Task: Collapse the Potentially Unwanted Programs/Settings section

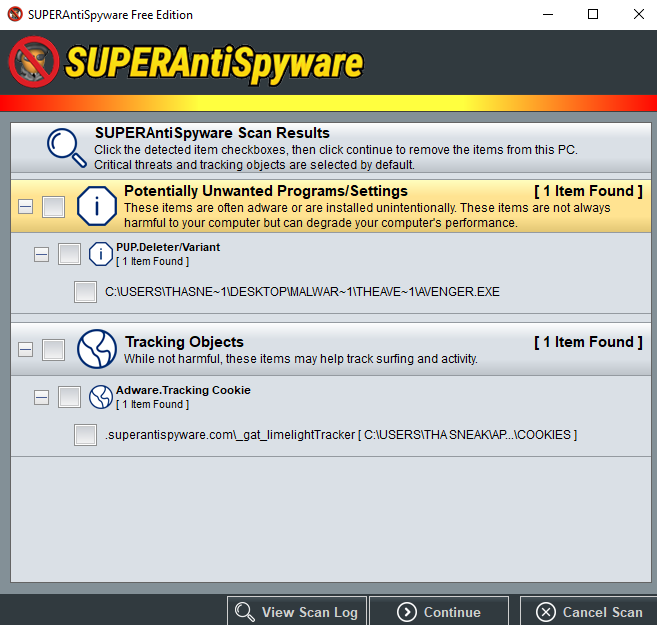Action: (x=26, y=207)
